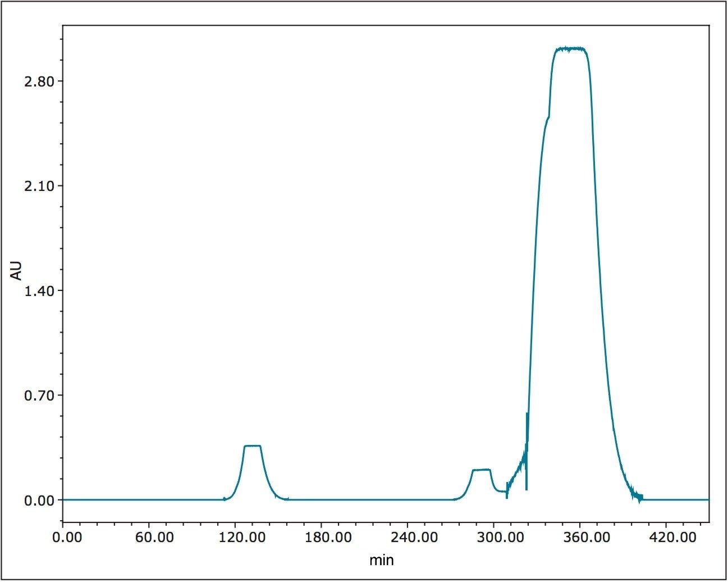Click the first small peak's plateau near 130 min
The height and width of the screenshot is (582, 728).
click(253, 445)
